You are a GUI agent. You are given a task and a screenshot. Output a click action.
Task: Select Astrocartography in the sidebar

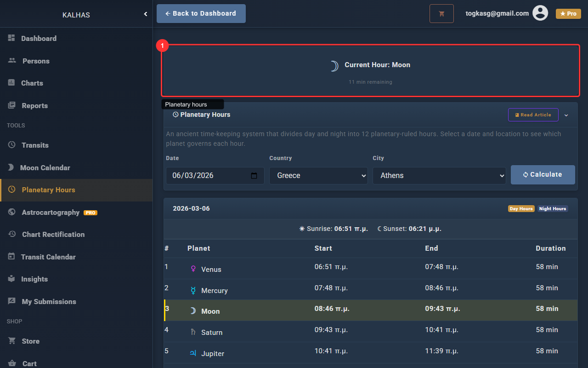coord(51,213)
